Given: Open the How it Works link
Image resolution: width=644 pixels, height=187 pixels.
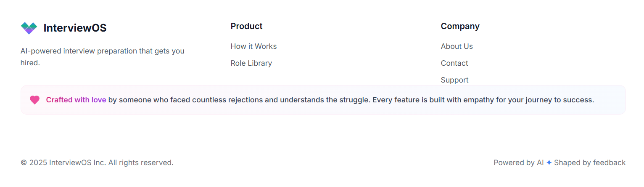Looking at the screenshot, I should 253,46.
